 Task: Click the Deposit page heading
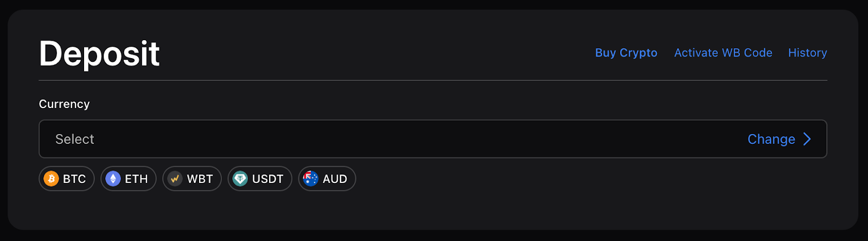99,54
